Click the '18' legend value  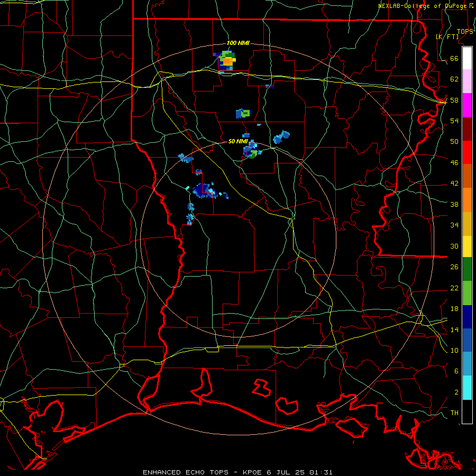coord(454,309)
